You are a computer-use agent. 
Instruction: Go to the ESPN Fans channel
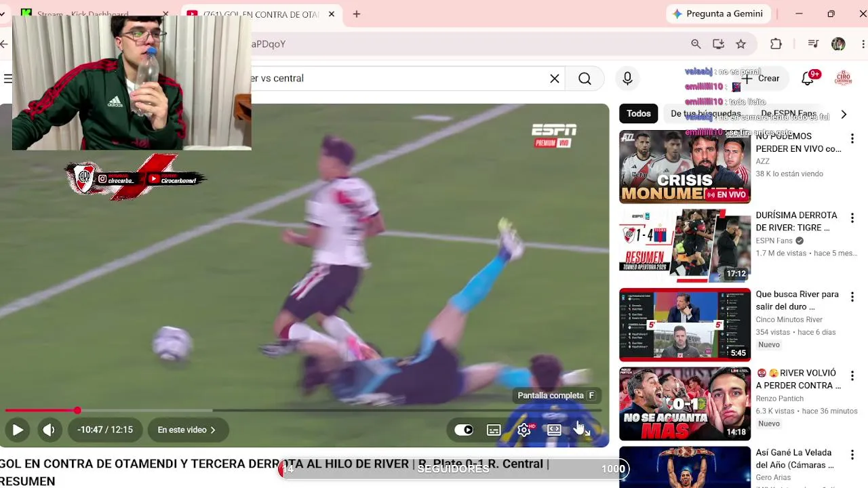[x=774, y=241]
